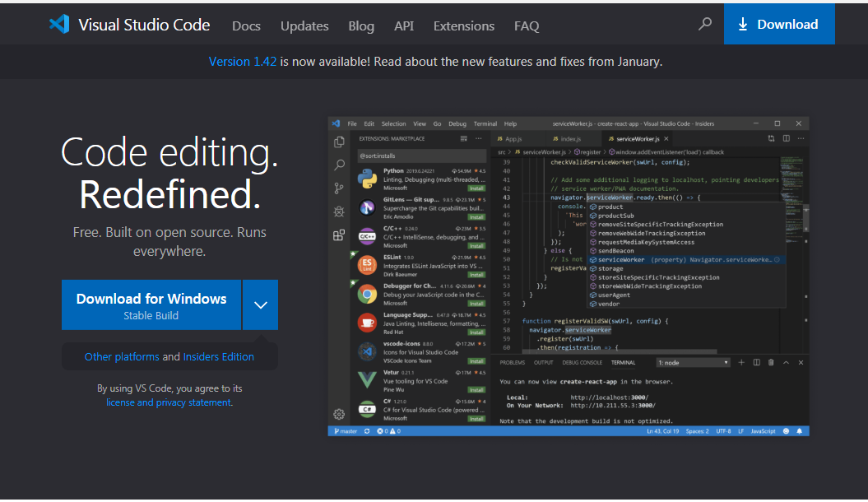Open the Manage gear icon in activity bar

tap(339, 414)
